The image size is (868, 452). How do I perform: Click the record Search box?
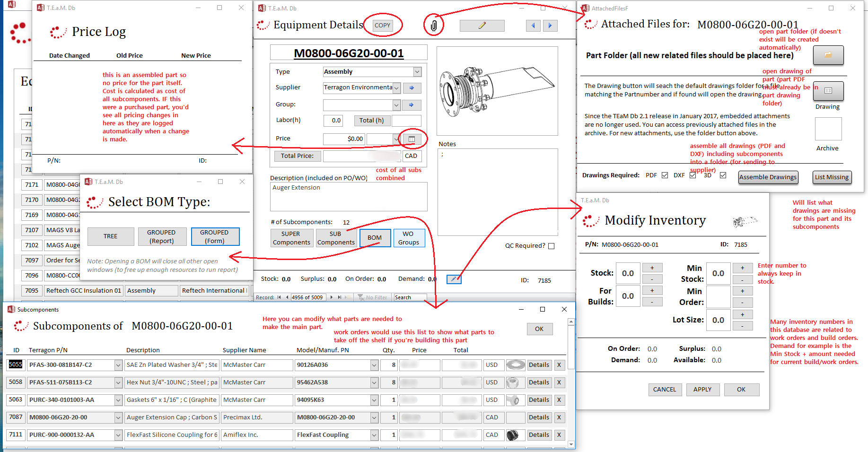(410, 297)
